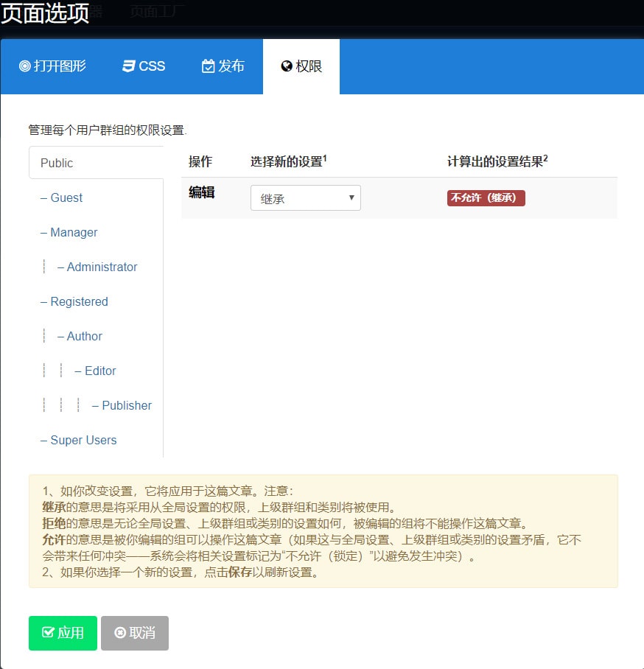Viewport: 644px width, 669px height.
Task: Click the 计算出的设置结果 column header
Action: click(x=497, y=161)
